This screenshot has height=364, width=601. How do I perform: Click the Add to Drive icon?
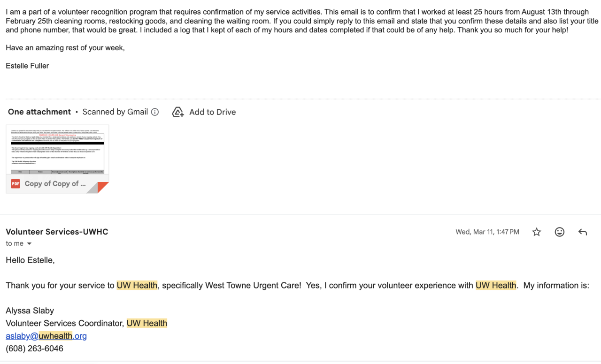coord(178,112)
